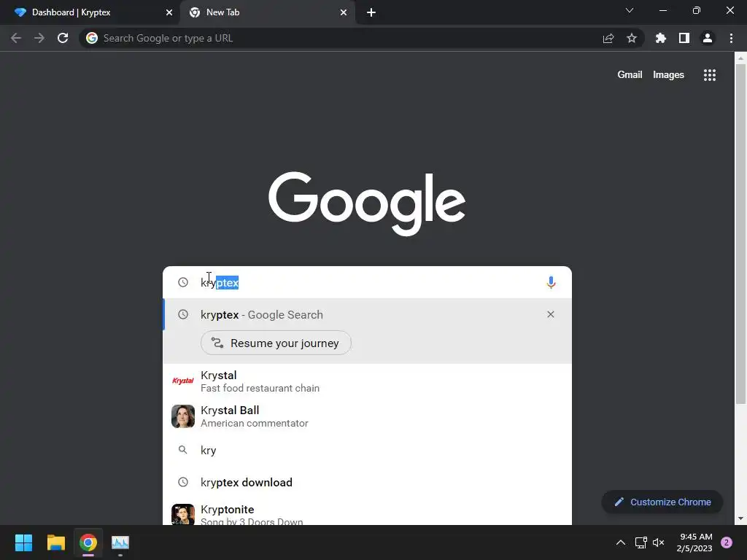The height and width of the screenshot is (560, 747).
Task: Show hidden system tray icons
Action: click(621, 542)
